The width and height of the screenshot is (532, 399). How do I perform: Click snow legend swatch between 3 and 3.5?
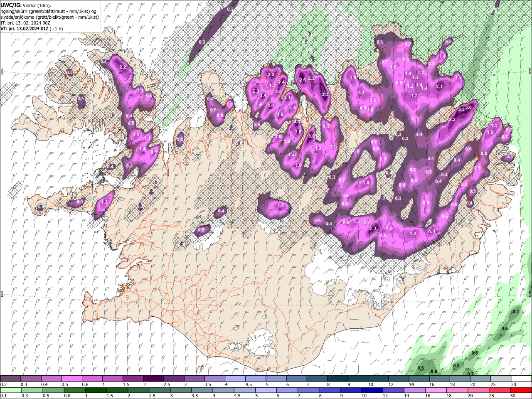point(194,379)
